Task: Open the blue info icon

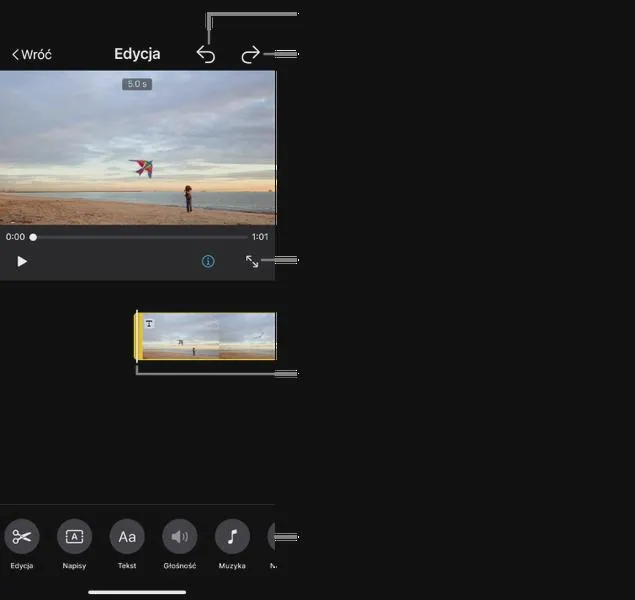Action: coord(208,261)
